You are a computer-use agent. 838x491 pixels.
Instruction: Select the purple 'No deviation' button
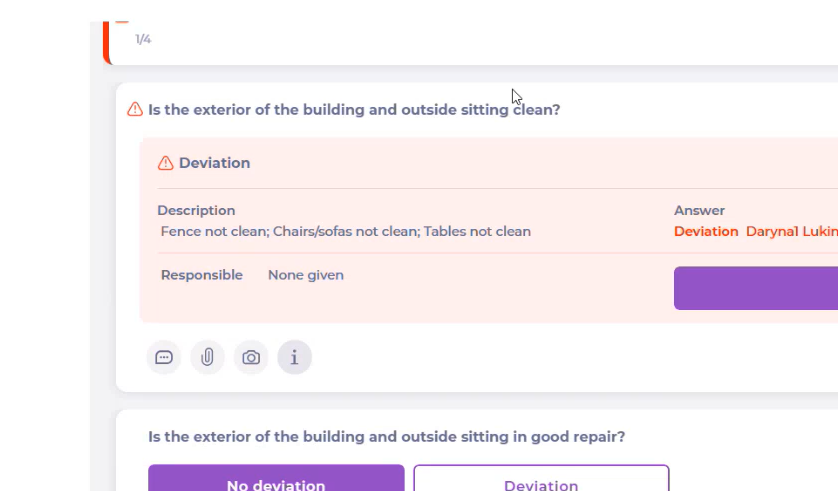click(x=276, y=480)
